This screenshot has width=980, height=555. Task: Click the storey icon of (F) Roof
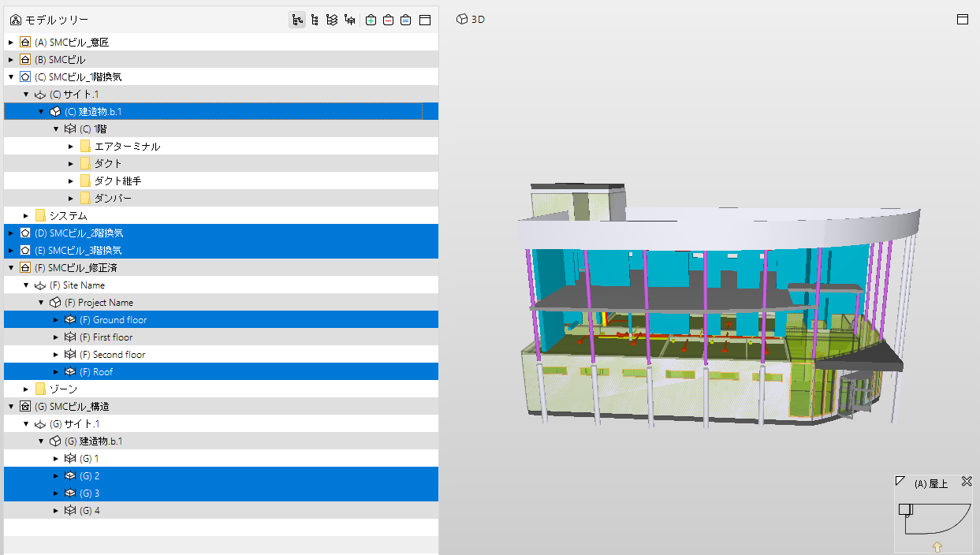(70, 371)
